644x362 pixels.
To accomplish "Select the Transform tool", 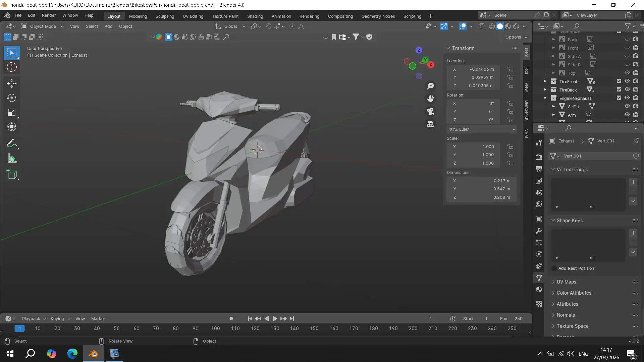I will [x=12, y=127].
